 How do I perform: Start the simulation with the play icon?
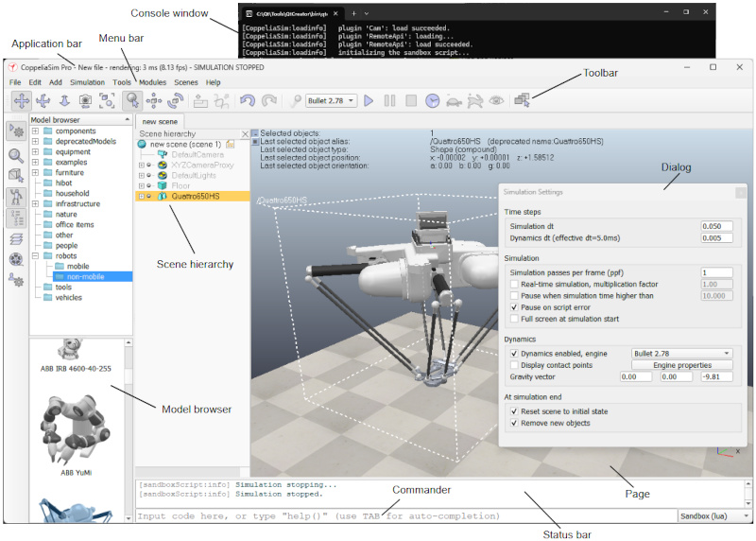[369, 101]
